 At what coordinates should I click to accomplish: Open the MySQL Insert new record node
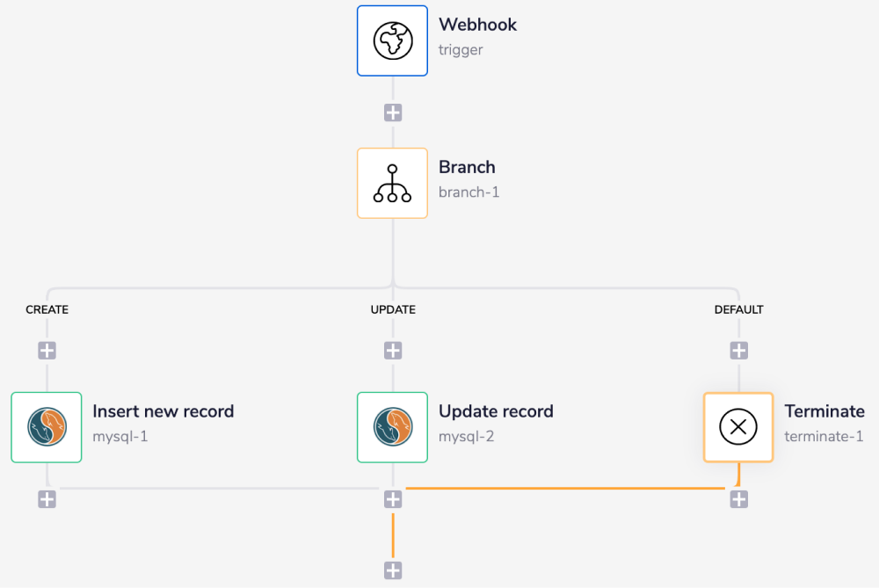point(46,427)
